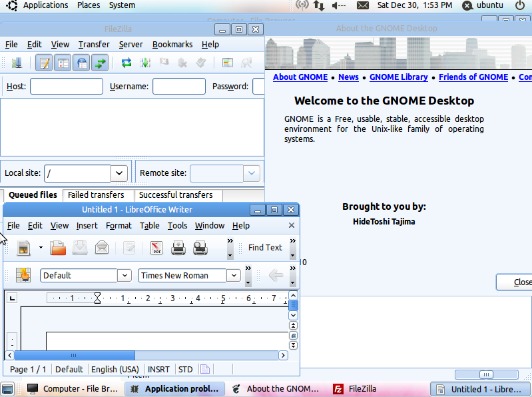This screenshot has width=532, height=397.
Task: Reconnect to last server in FileZilla
Action: [201, 63]
